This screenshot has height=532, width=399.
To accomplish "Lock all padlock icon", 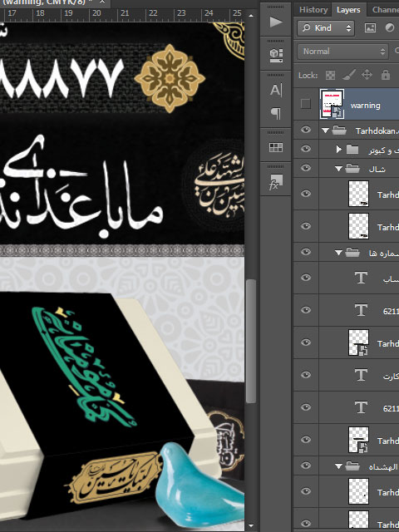I will point(386,75).
